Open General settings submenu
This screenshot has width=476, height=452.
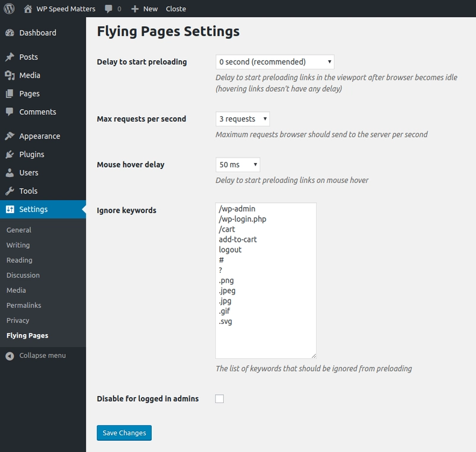[x=19, y=230]
